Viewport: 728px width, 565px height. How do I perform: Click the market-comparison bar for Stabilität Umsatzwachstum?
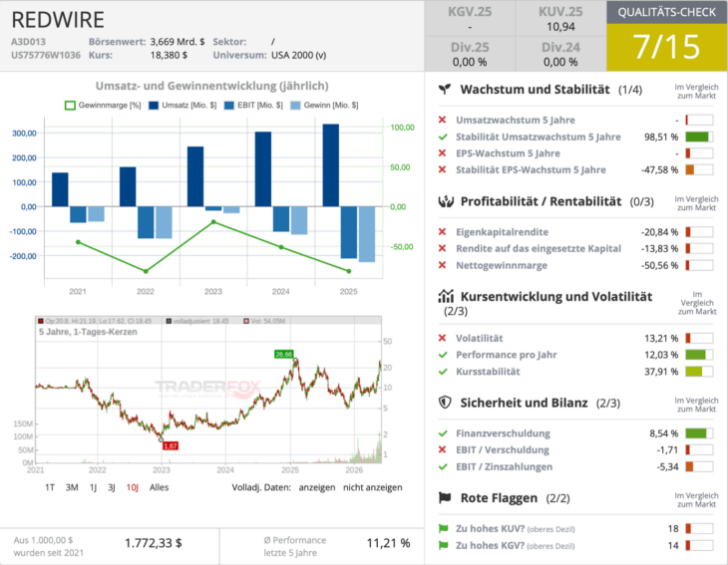(x=699, y=137)
